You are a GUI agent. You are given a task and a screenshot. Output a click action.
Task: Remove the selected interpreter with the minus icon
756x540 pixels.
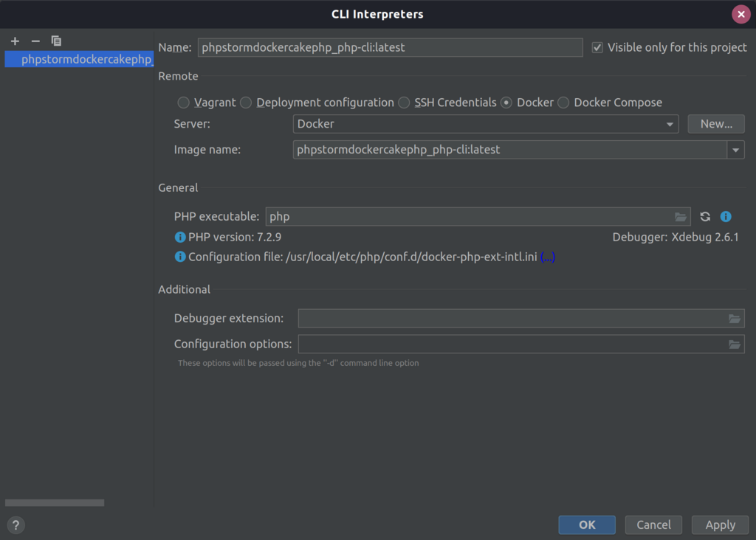(x=35, y=41)
